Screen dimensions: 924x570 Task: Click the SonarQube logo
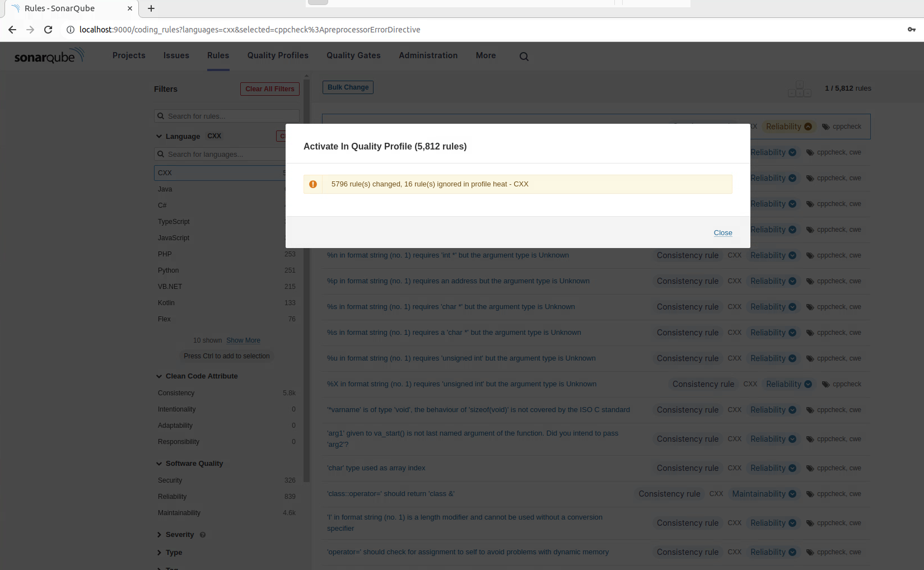(49, 55)
